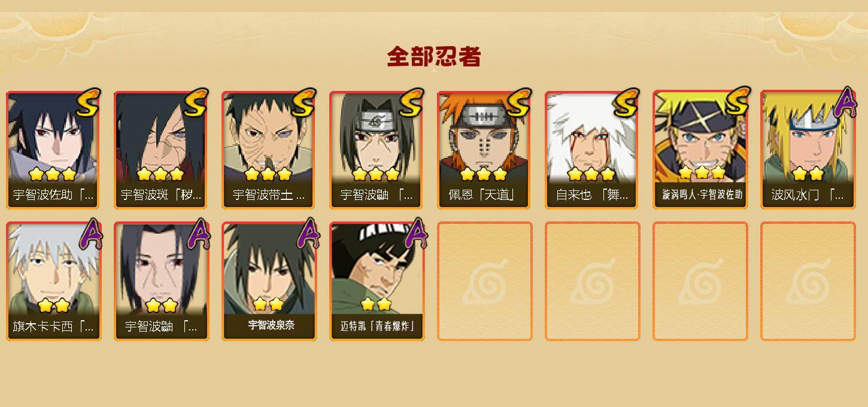The height and width of the screenshot is (407, 868).
Task: Open the 旗木卡卡西 ninja card
Action: point(54,281)
